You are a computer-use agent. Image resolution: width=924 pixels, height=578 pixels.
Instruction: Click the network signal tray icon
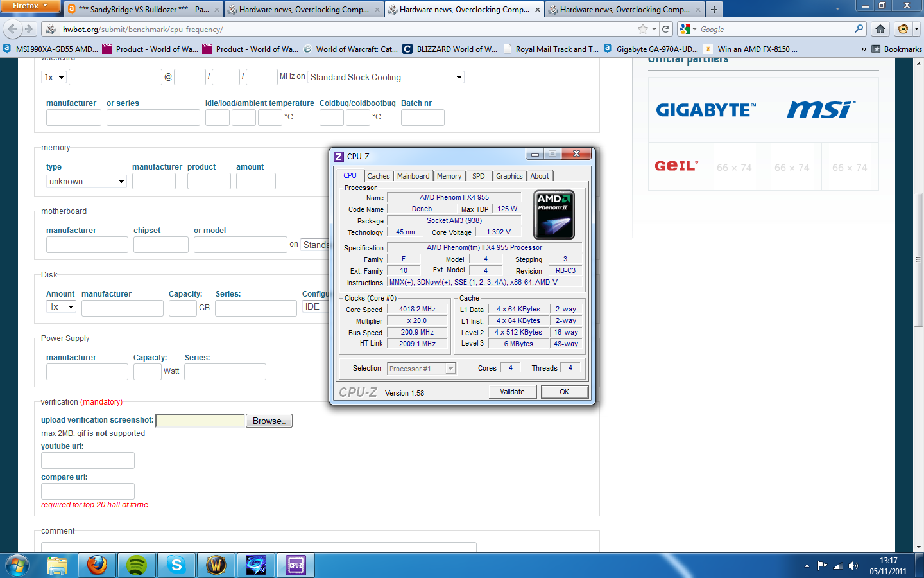(837, 566)
